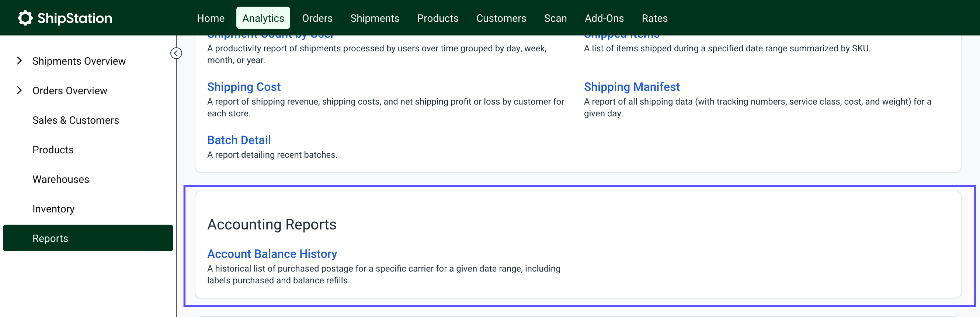Open the Shipping Manifest report

click(632, 87)
